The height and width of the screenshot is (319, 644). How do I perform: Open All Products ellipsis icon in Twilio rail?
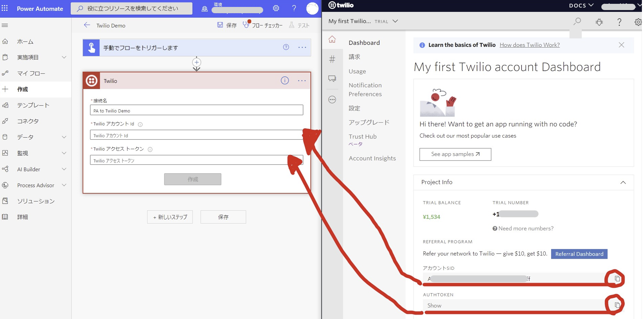tap(332, 100)
